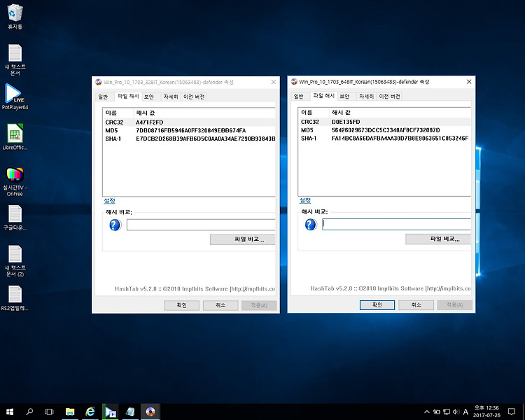The image size is (525, 420).
Task: Open the network tray icon
Action: point(447,412)
